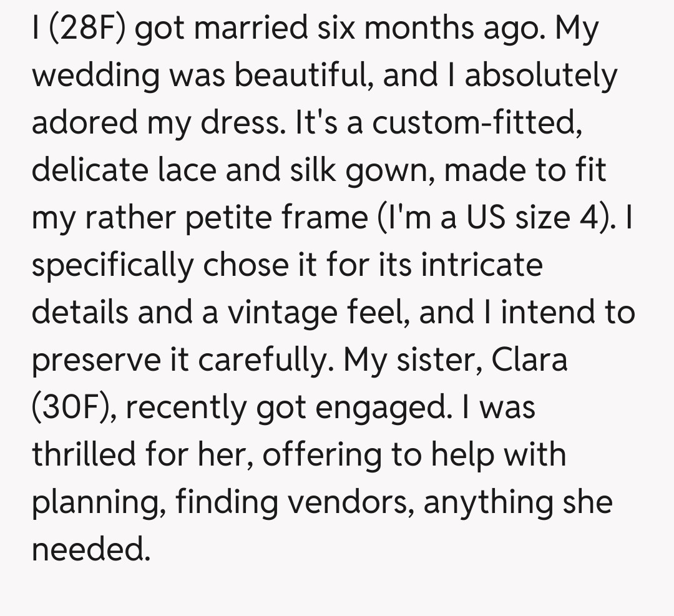Click the word "intricate"
Screen dimensions: 674x616
[482, 265]
